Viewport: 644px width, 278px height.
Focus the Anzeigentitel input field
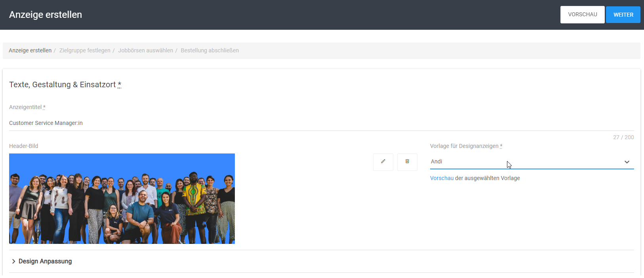point(322,123)
